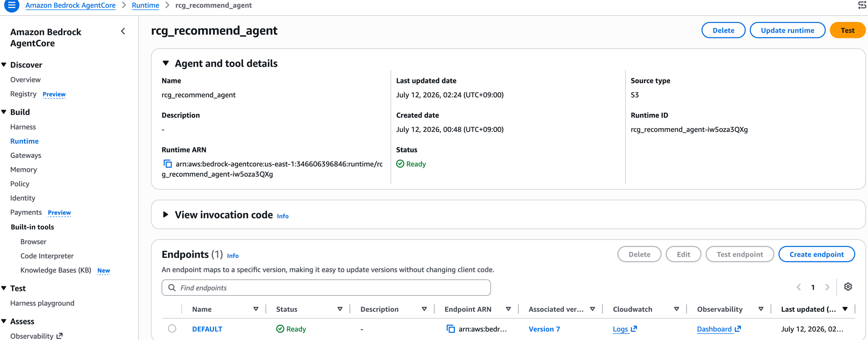Open Memory in the sidebar

point(23,169)
